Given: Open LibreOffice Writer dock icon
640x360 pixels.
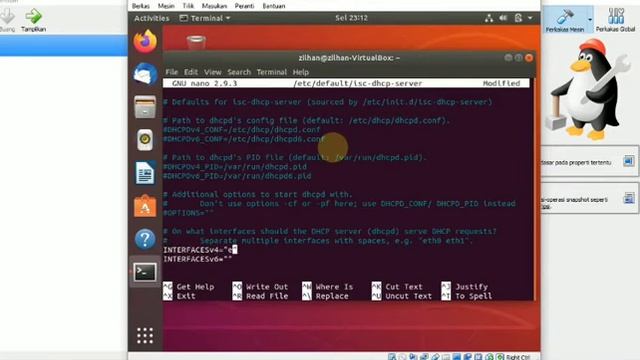Looking at the screenshot, I should pos(145,173).
